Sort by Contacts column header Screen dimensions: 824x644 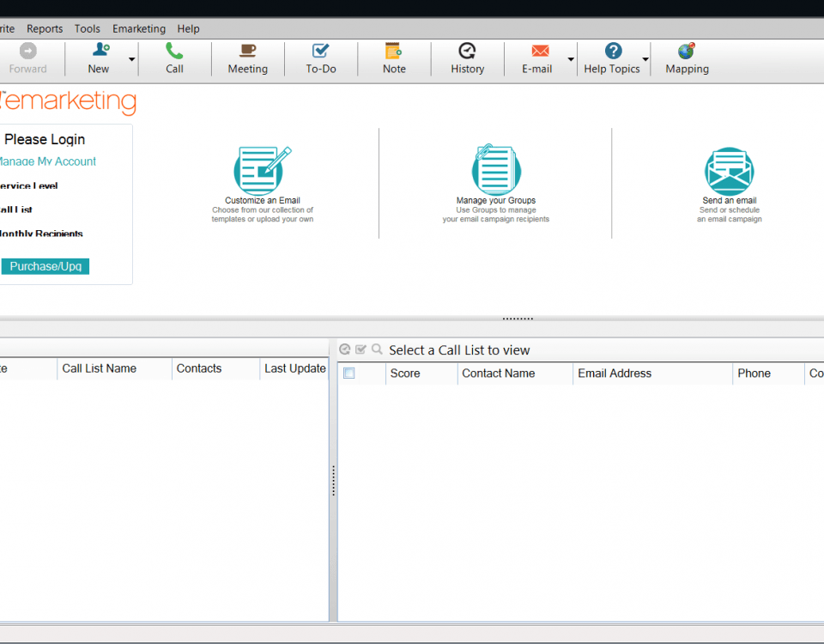tap(216, 368)
